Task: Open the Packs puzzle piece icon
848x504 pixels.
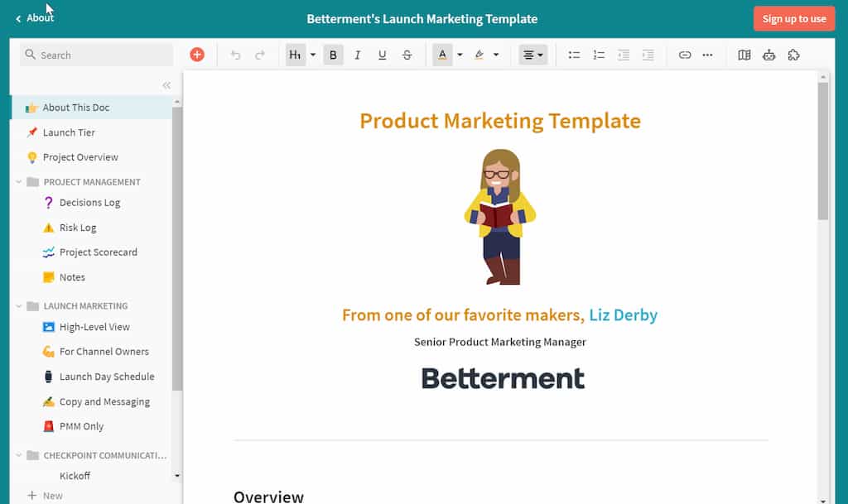Action: (793, 55)
